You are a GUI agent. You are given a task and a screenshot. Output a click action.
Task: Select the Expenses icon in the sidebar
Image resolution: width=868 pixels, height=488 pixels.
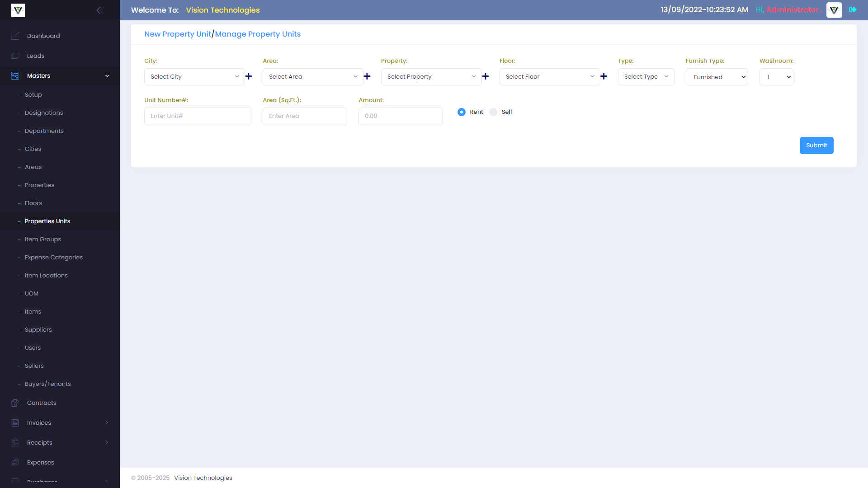tap(15, 462)
